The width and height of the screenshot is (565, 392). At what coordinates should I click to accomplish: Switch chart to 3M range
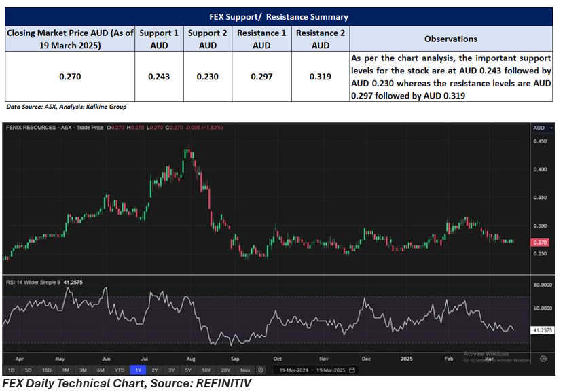[x=84, y=370]
